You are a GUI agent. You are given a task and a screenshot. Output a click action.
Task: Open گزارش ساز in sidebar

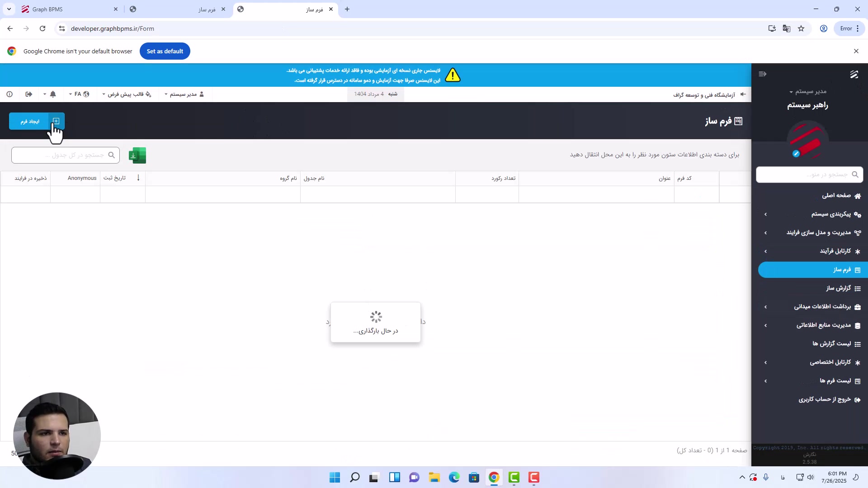point(839,288)
